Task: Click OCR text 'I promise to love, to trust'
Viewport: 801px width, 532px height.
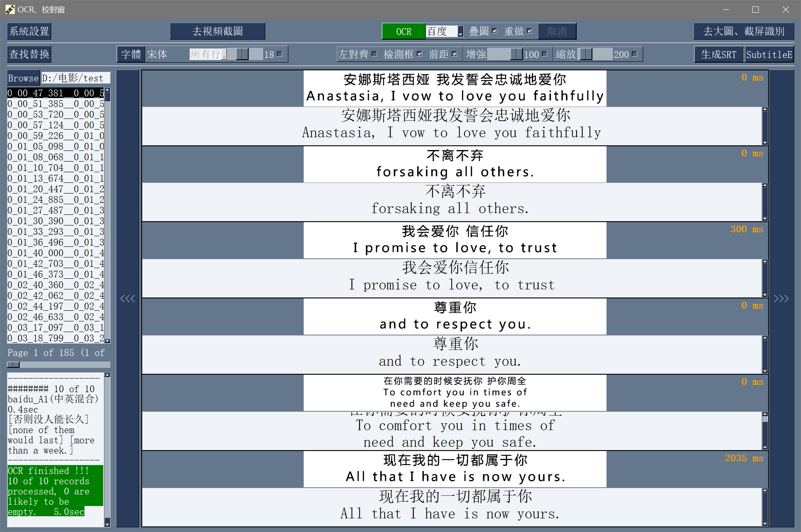Action: pos(452,285)
